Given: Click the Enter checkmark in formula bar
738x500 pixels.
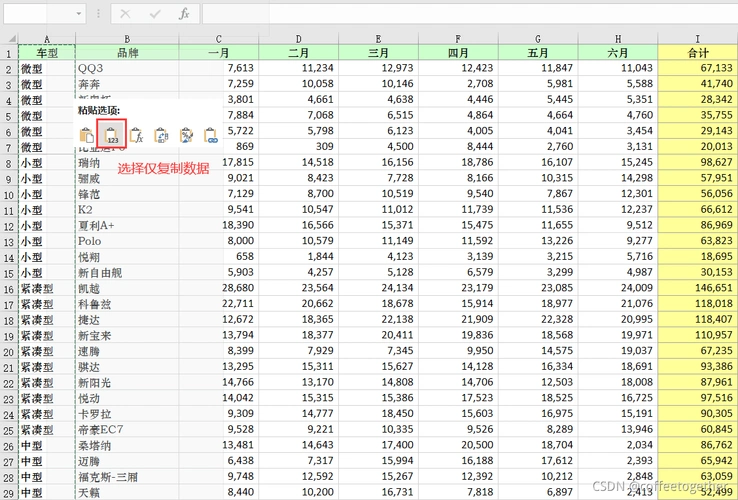Looking at the screenshot, I should pos(154,14).
